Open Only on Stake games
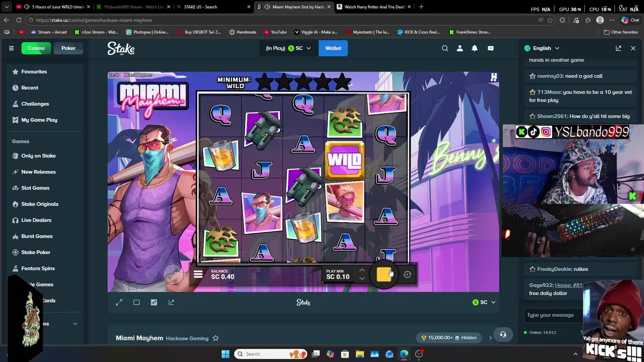The height and width of the screenshot is (362, 644). click(x=45, y=156)
